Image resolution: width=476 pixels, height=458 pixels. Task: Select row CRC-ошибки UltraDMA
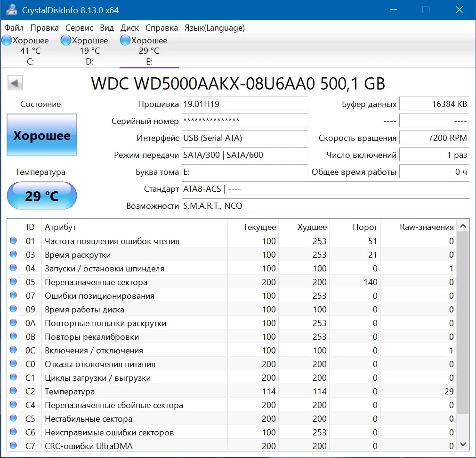pos(232,446)
